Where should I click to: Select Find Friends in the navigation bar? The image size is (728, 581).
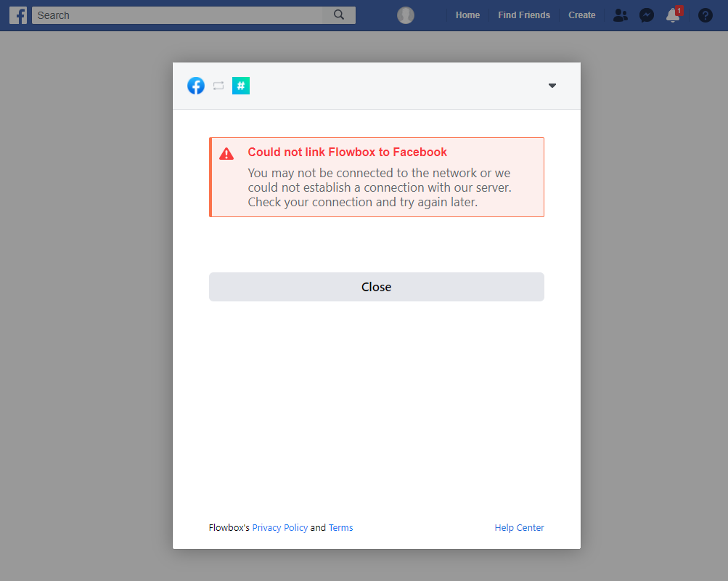click(523, 15)
